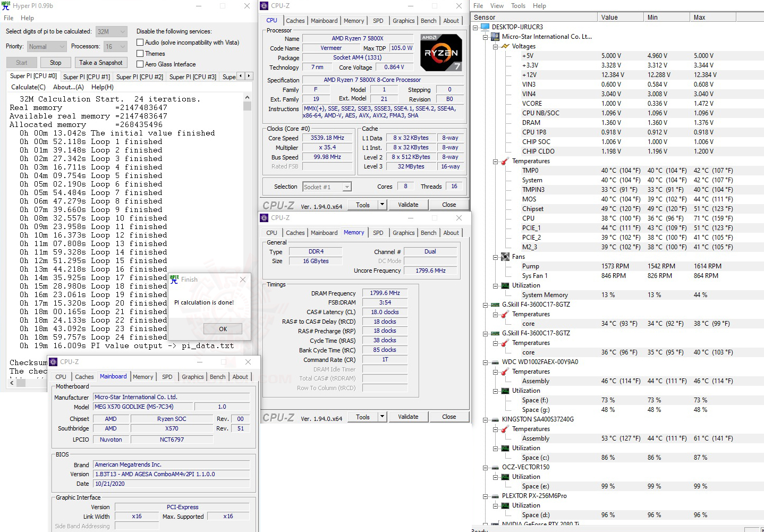The height and width of the screenshot is (532, 764).
Task: Open the 32M digits of pi dropdown
Action: click(112, 32)
